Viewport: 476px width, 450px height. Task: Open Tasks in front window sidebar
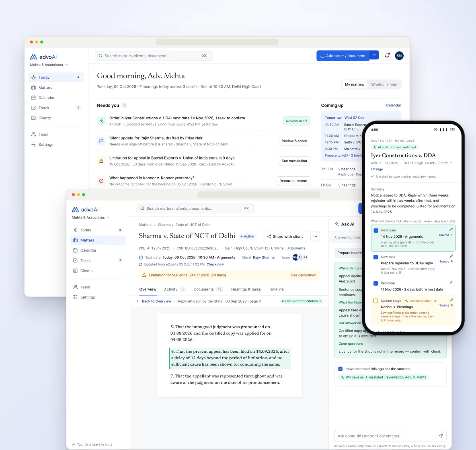(x=98, y=260)
